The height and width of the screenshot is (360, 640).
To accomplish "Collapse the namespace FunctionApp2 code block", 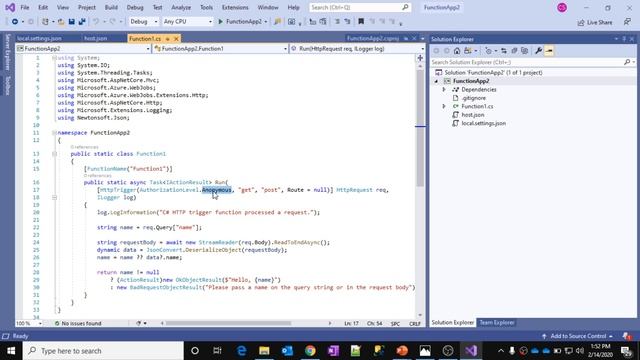I will [54, 133].
